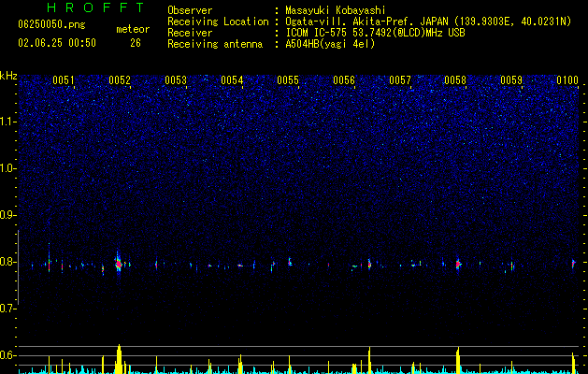
Task: Click the 0059 time marker
Action: pos(511,80)
